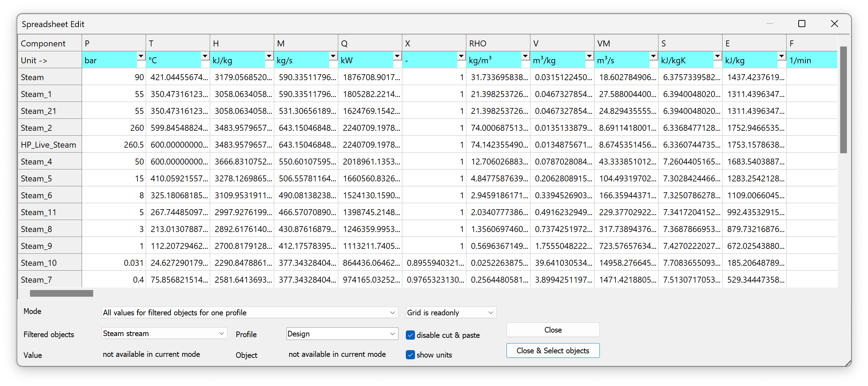Open the bar unit dropdown for column P
This screenshot has width=868, height=386.
(141, 56)
